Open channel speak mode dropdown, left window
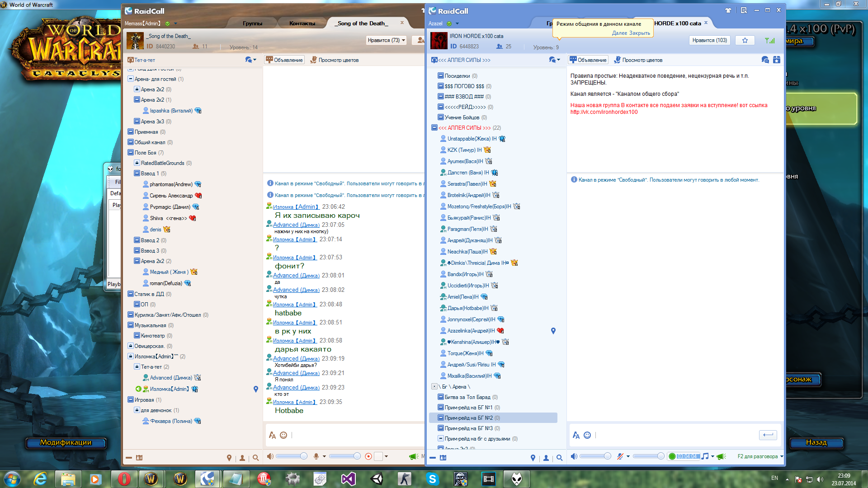Screen dimensions: 868x488 pos(250,60)
